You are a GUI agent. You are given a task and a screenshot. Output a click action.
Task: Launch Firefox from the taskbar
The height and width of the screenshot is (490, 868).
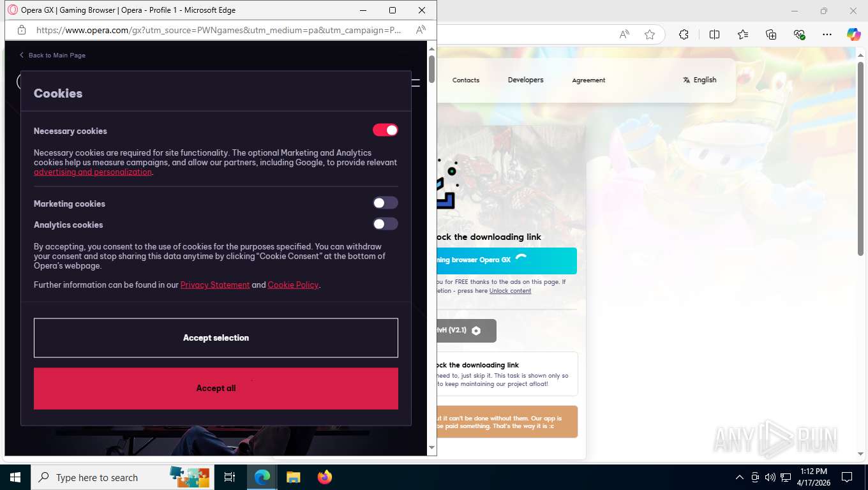point(325,477)
